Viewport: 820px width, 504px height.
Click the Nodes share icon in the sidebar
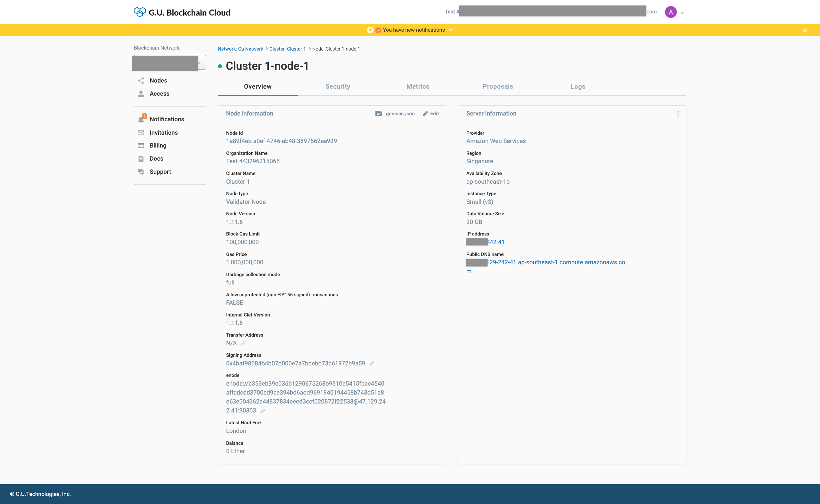[141, 81]
